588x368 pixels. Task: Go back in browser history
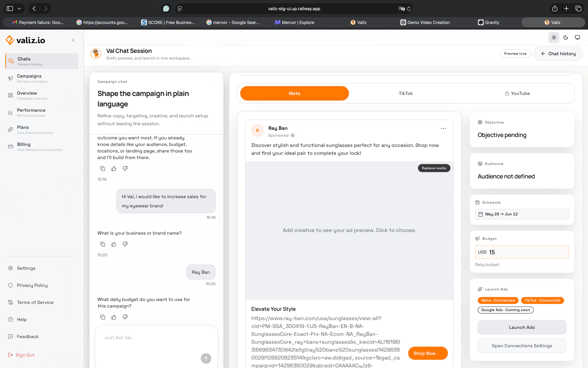[x=34, y=9]
